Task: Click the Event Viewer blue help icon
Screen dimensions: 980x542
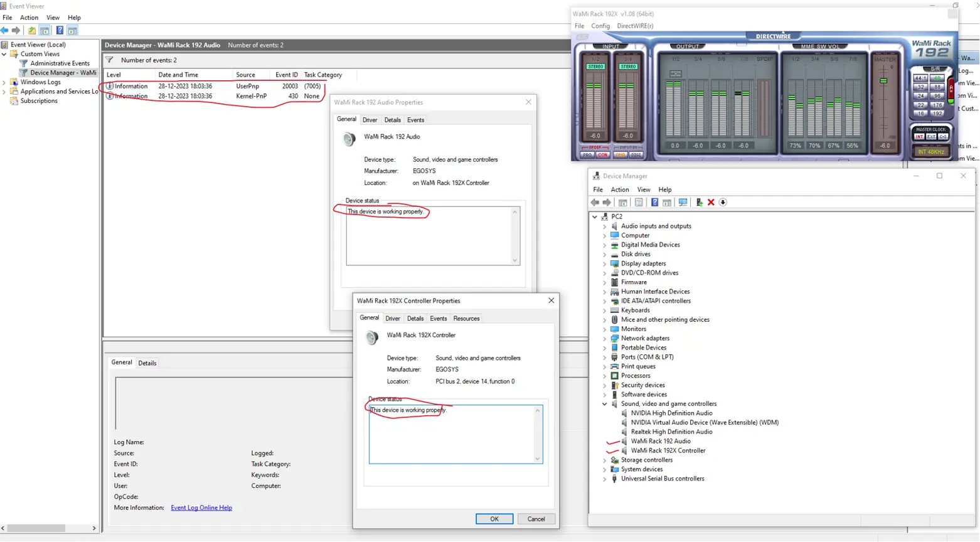Action: click(x=60, y=30)
